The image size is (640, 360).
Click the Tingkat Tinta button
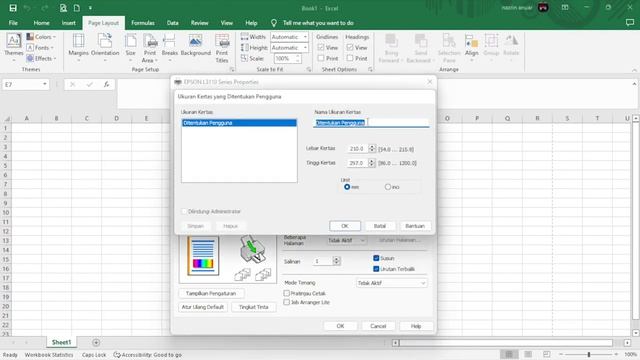coord(253,307)
